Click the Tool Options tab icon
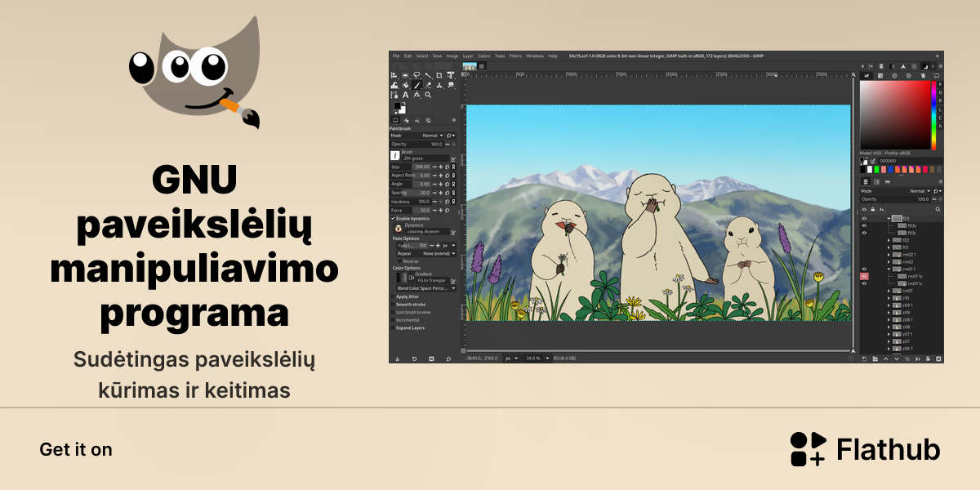Image resolution: width=980 pixels, height=490 pixels. (x=395, y=120)
